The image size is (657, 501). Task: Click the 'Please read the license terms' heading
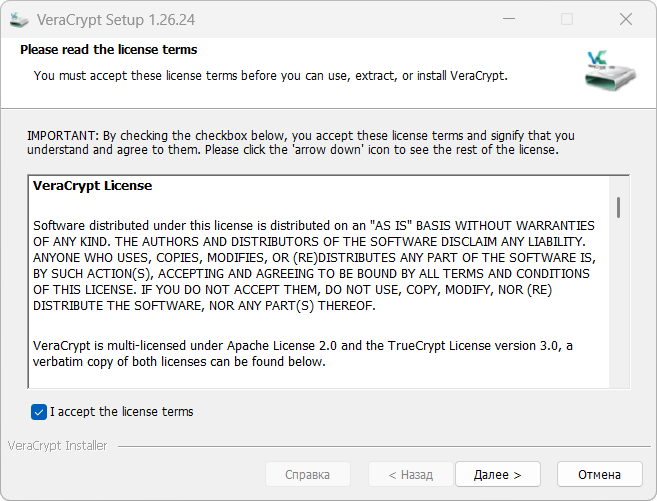click(108, 50)
